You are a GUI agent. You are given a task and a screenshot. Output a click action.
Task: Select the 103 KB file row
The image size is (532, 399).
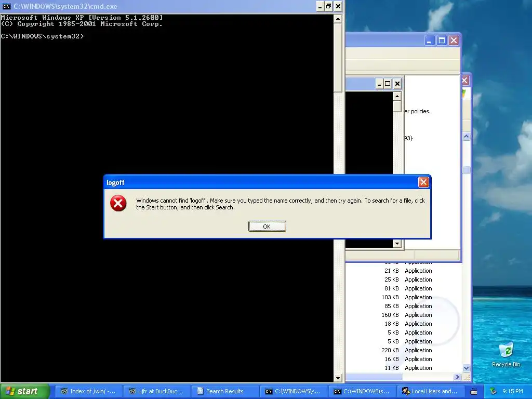click(x=404, y=297)
